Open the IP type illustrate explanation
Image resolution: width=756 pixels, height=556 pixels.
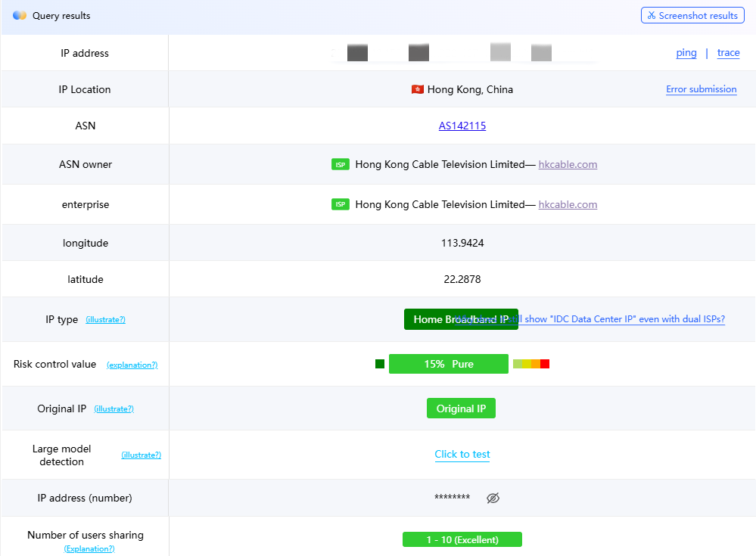[x=105, y=319]
